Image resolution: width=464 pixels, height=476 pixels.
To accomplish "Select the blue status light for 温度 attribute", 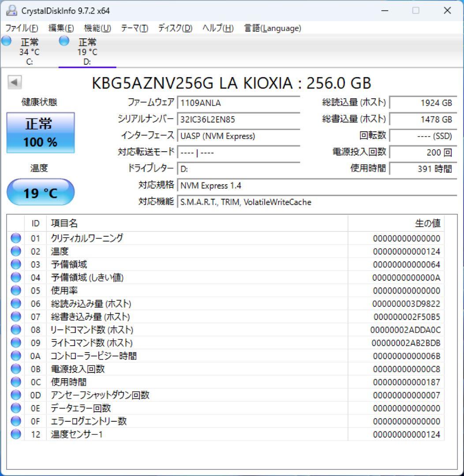I will coord(15,251).
